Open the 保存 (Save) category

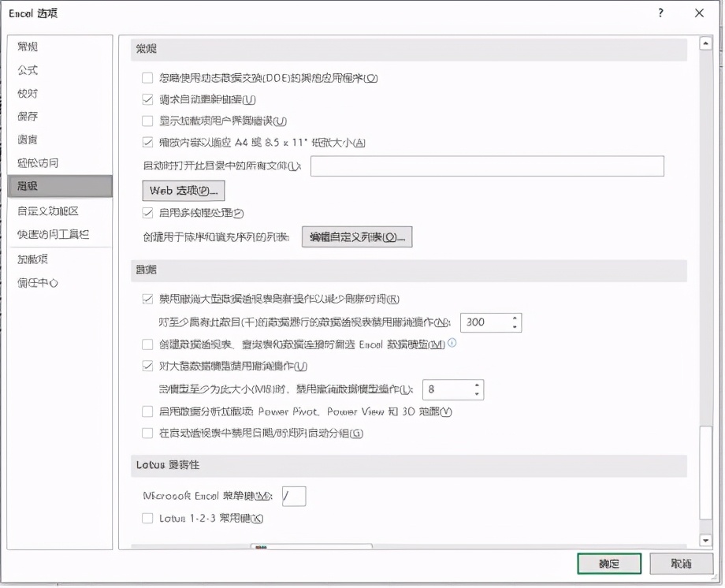tap(28, 116)
